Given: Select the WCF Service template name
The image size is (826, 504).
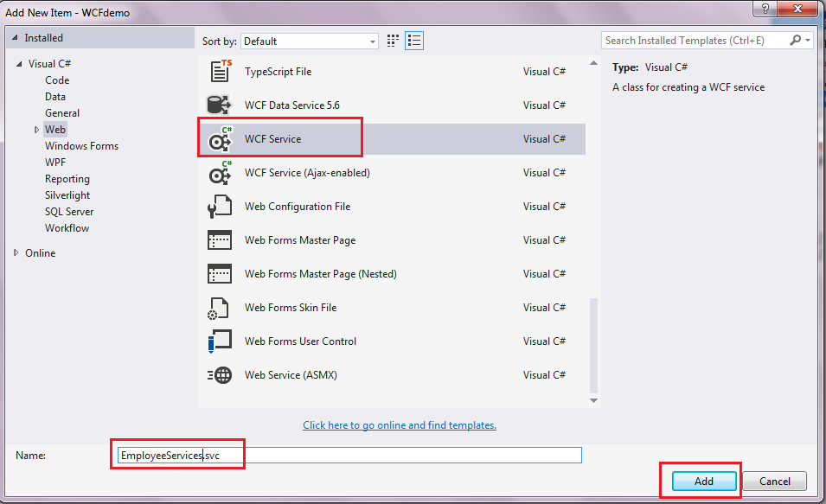Looking at the screenshot, I should (272, 139).
